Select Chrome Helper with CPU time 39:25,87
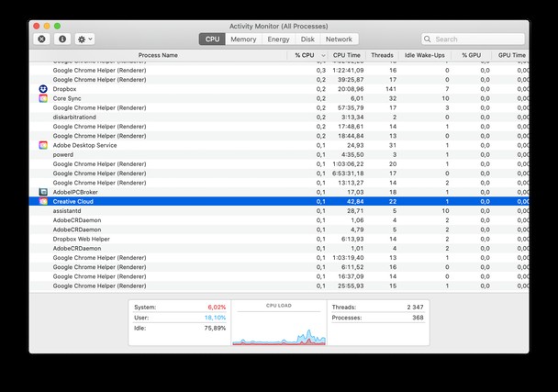This screenshot has height=392, width=558. 279,80
